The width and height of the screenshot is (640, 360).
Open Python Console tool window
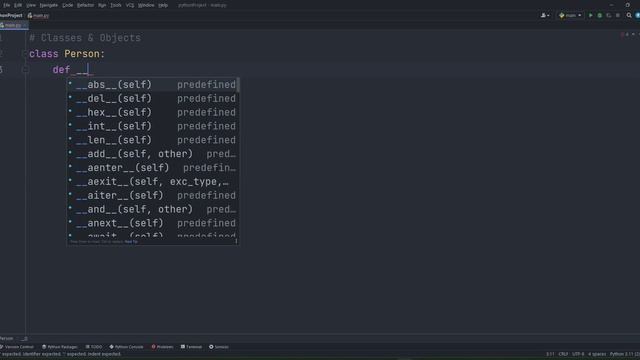point(126,347)
